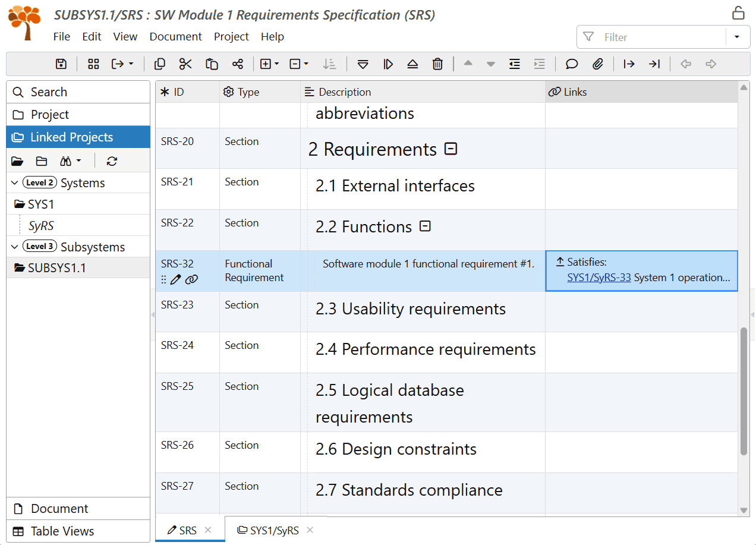This screenshot has height=545, width=756.
Task: Click the navigate forward right arrow
Action: click(711, 64)
